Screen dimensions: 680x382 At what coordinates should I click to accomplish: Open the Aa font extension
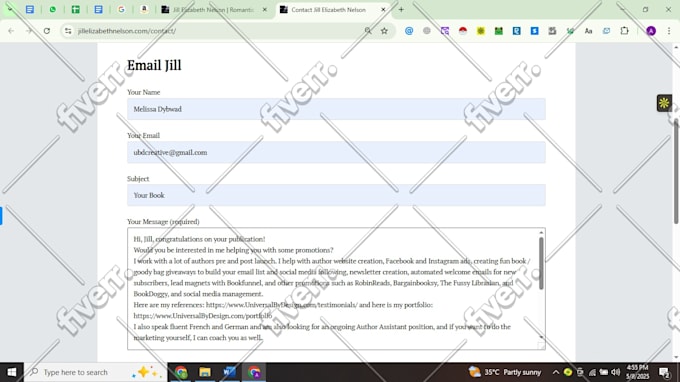click(x=588, y=31)
